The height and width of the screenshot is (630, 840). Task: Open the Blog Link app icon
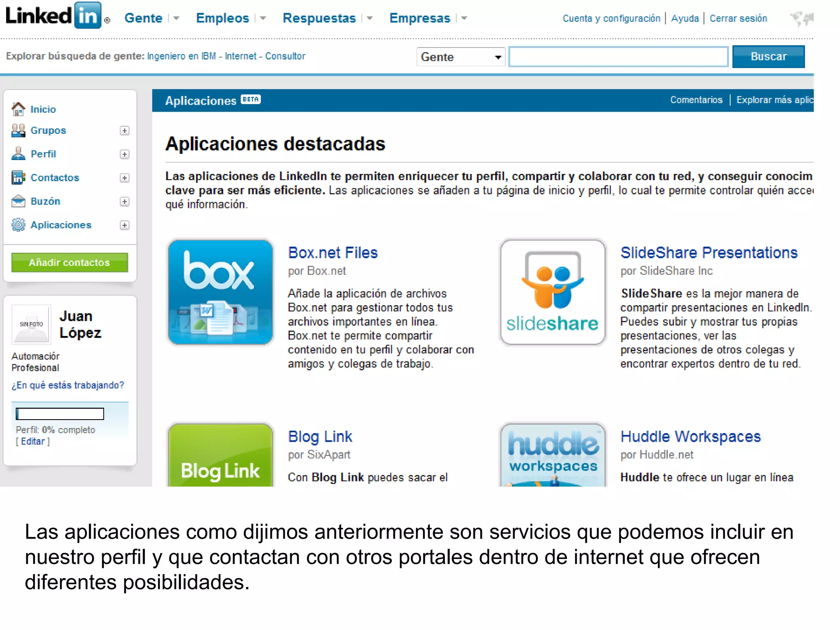tap(221, 455)
